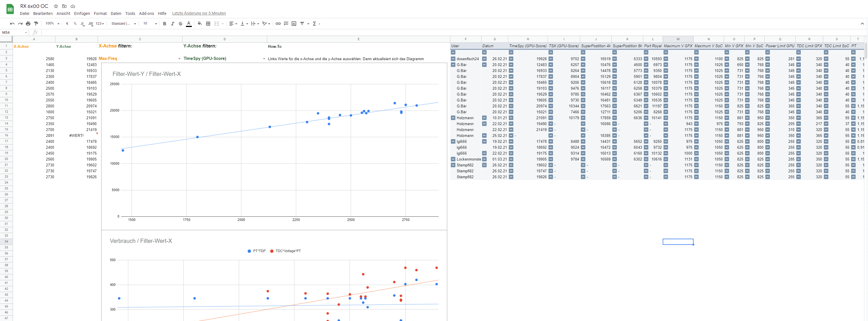868x321 pixels.
Task: Insert a chart
Action: pyautogui.click(x=294, y=24)
